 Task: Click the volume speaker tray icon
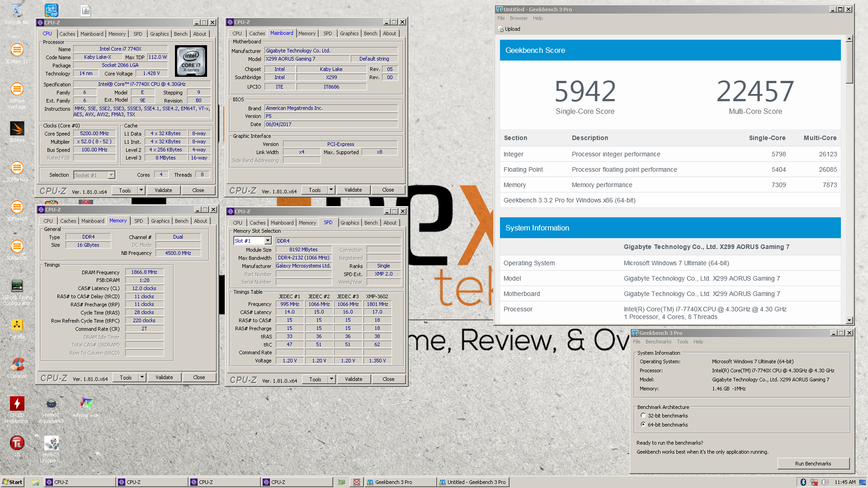coord(825,482)
